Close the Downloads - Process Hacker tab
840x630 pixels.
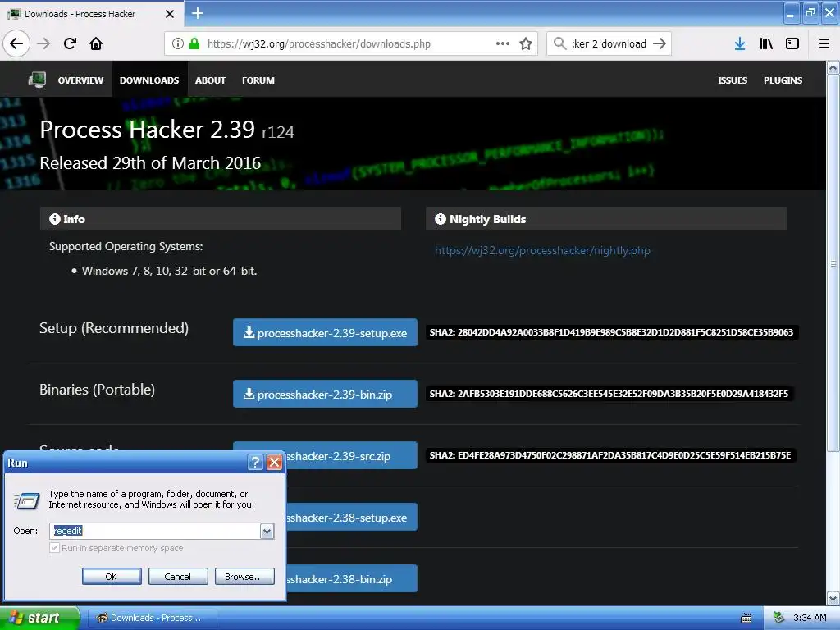(170, 14)
